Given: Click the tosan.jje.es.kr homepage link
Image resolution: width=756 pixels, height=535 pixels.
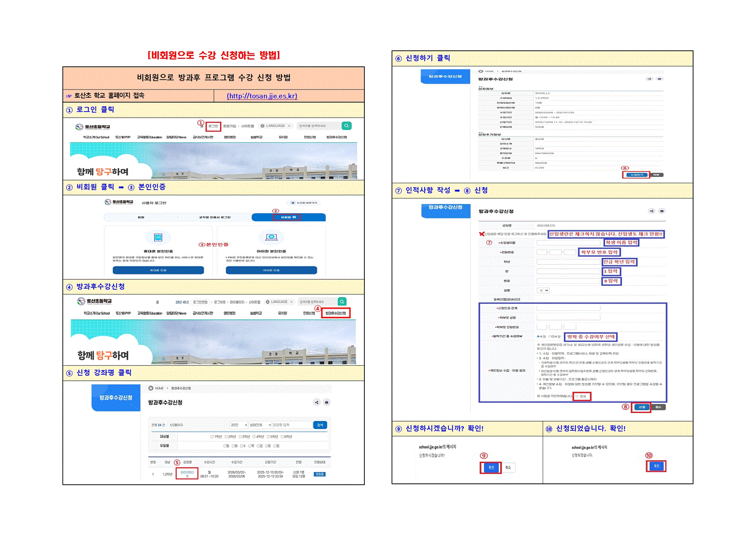Looking at the screenshot, I should (262, 96).
